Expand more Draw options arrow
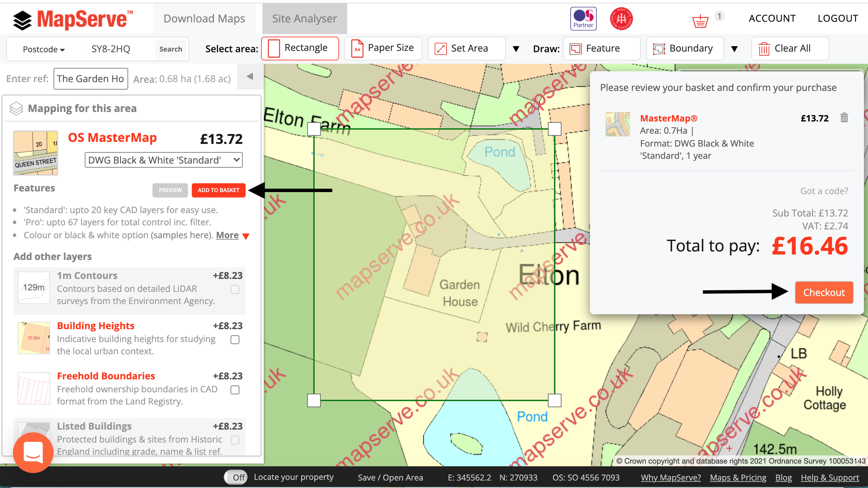The height and width of the screenshot is (488, 868). [x=734, y=49]
